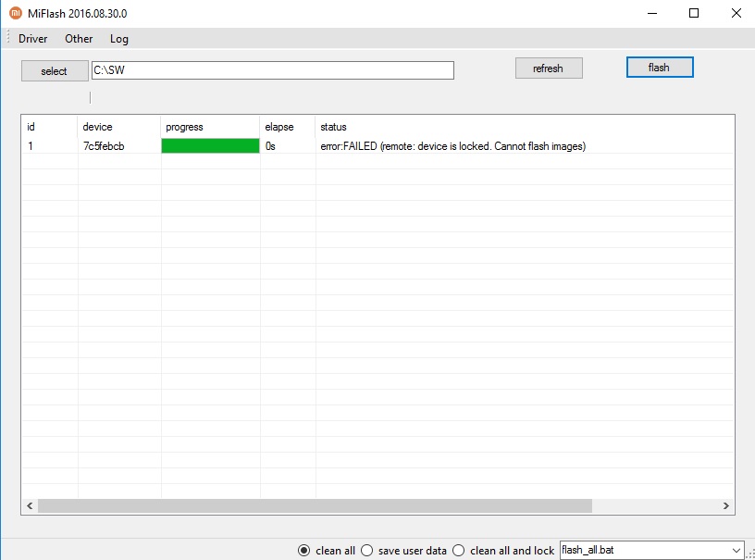
Task: Click the select folder button
Action: (x=55, y=70)
